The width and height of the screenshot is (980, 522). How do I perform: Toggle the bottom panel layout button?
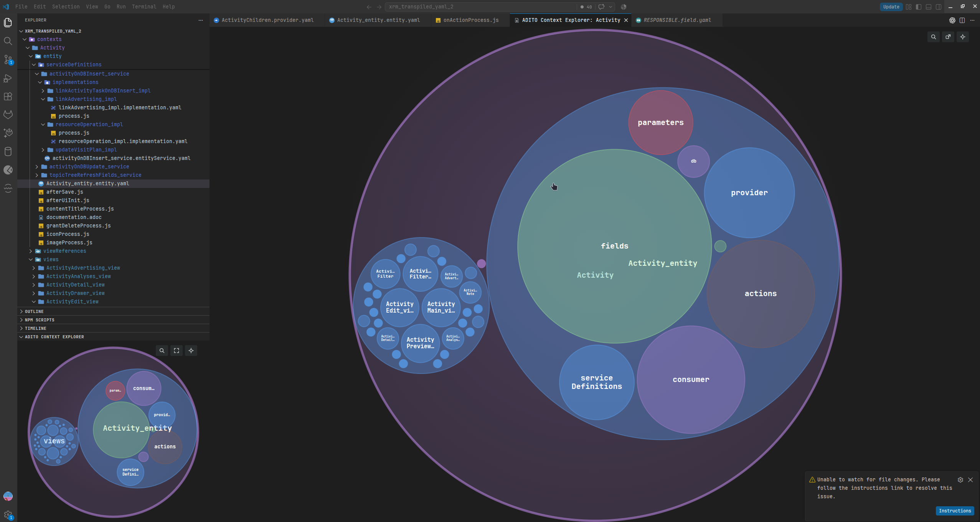928,7
